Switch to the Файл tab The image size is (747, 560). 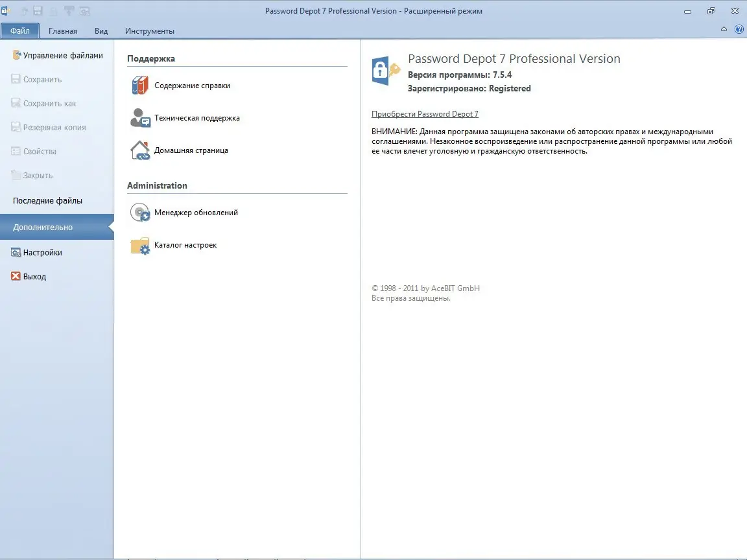20,31
